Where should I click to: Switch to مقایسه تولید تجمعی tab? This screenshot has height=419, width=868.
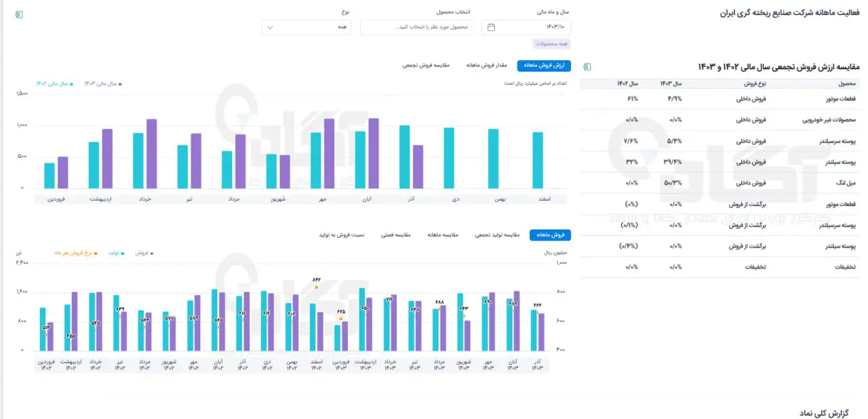pos(496,235)
